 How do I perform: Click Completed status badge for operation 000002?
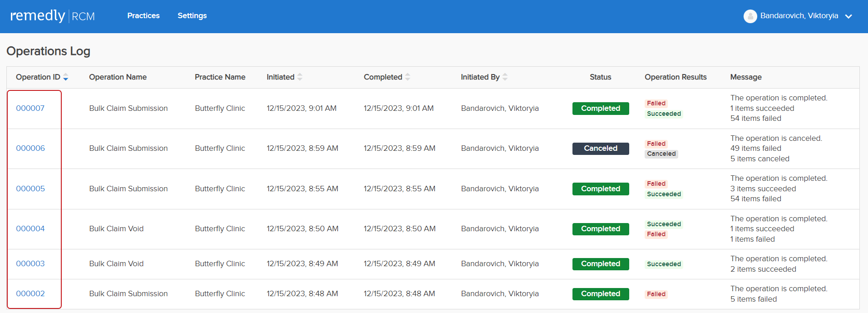click(601, 294)
